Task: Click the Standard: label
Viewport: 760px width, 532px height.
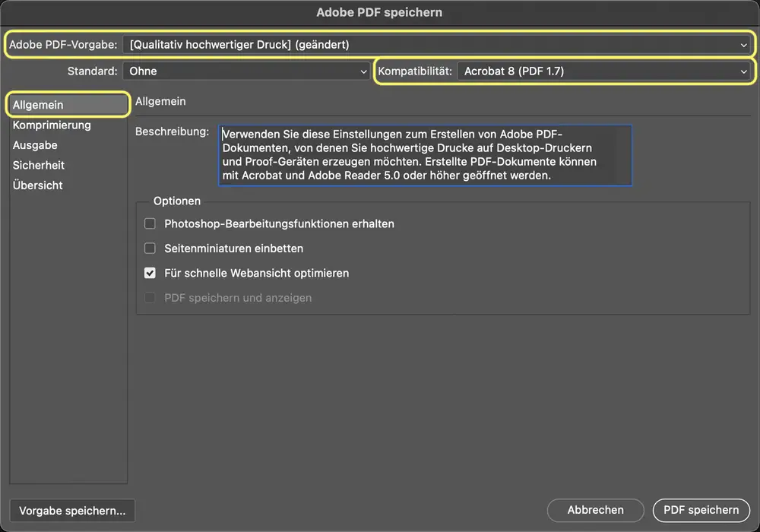Action: (x=93, y=71)
